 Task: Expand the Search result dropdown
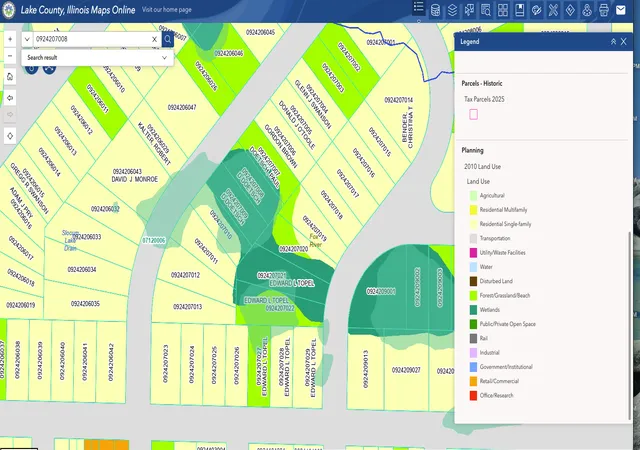coord(164,58)
